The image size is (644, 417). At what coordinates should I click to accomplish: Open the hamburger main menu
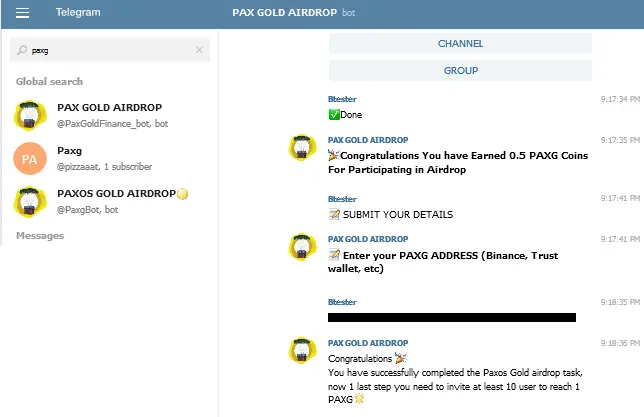[22, 13]
